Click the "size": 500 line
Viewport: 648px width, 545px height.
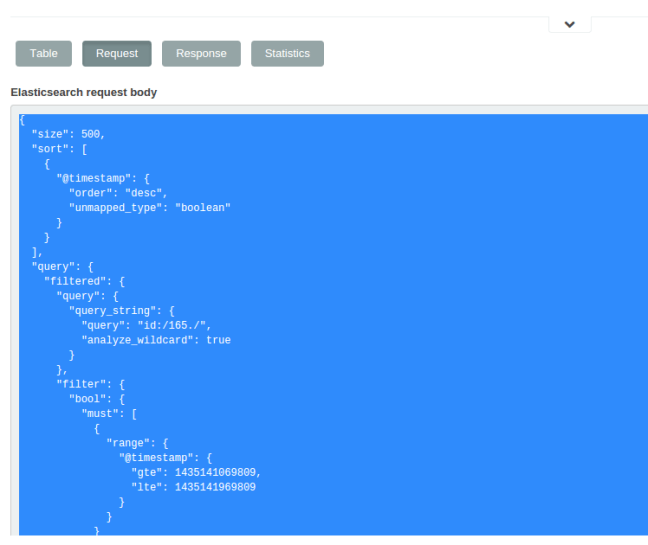68,134
